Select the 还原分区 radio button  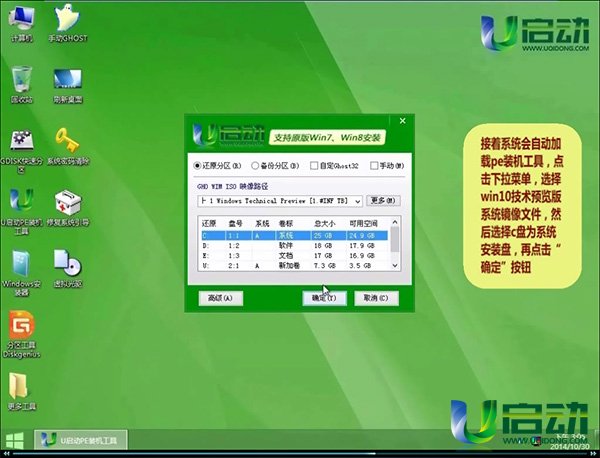(x=197, y=166)
